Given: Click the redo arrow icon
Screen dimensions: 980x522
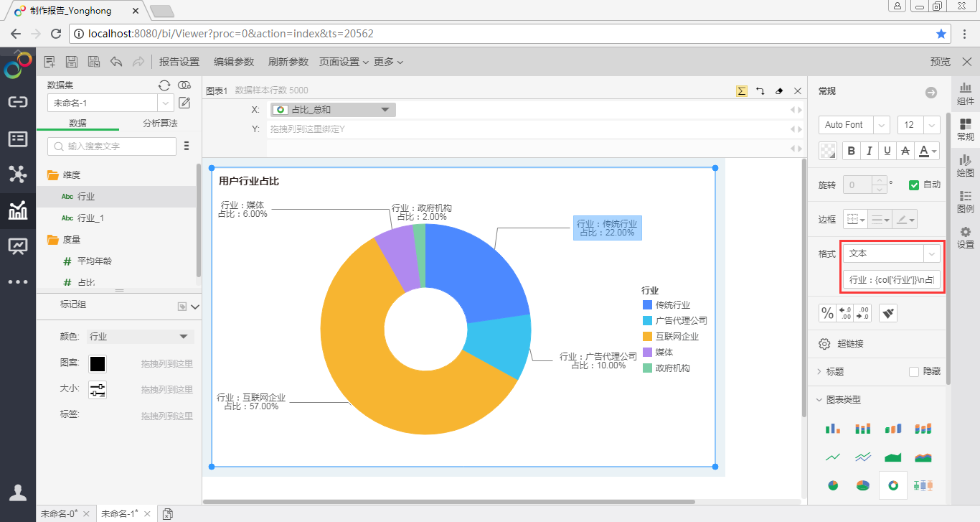Looking at the screenshot, I should (x=138, y=62).
